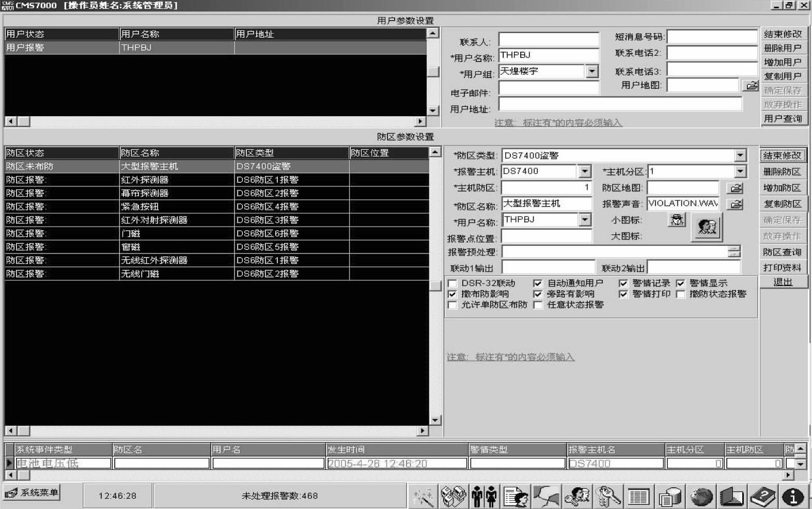Click 增加防区 button
This screenshot has height=509, width=812.
click(783, 188)
